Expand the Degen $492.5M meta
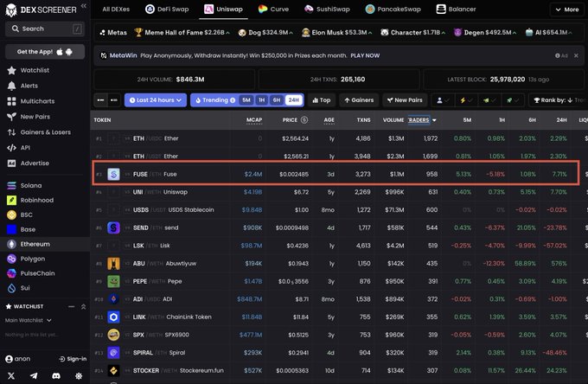This screenshot has height=384, width=588. point(485,33)
